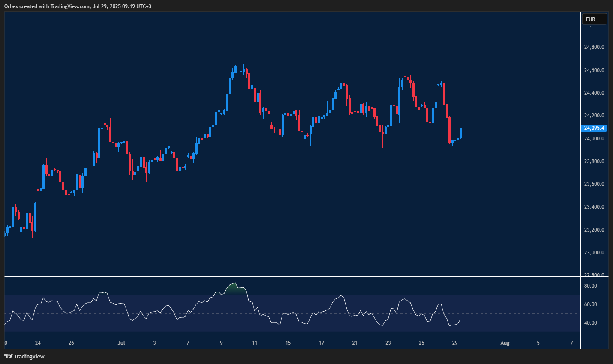Click the 24,800.0 price scale label
The image size is (613, 364).
point(594,47)
